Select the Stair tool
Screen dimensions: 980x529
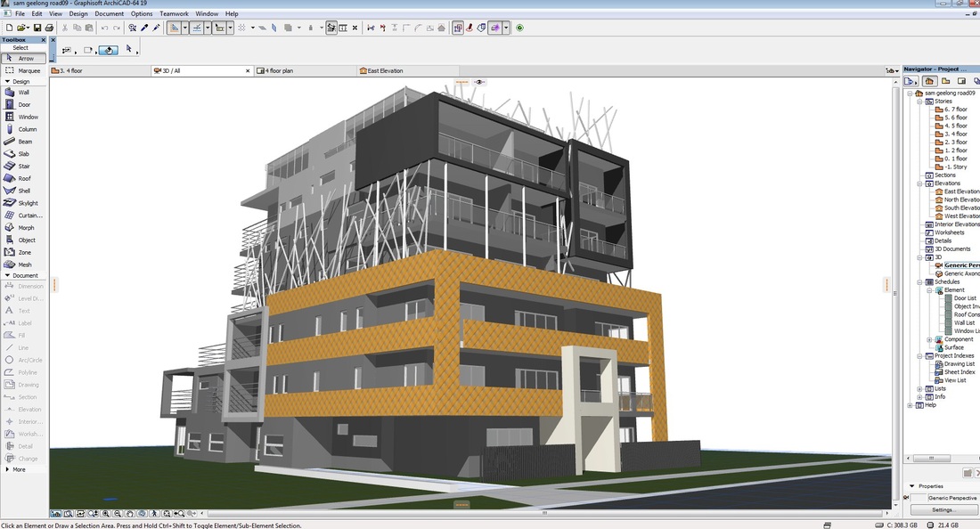tap(27, 166)
